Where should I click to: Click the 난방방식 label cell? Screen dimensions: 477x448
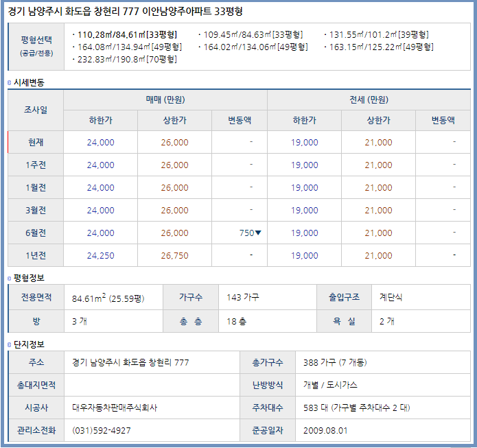pos(268,385)
